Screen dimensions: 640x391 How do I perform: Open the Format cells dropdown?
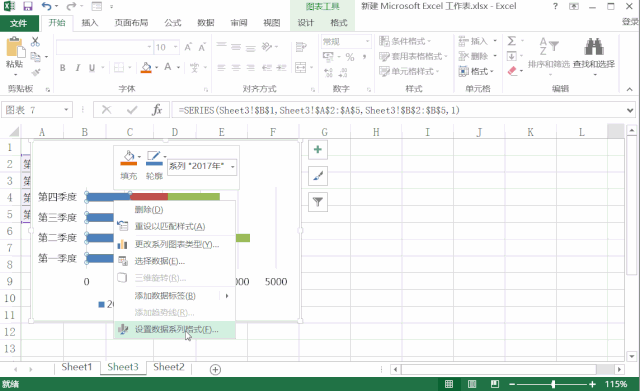click(x=476, y=71)
